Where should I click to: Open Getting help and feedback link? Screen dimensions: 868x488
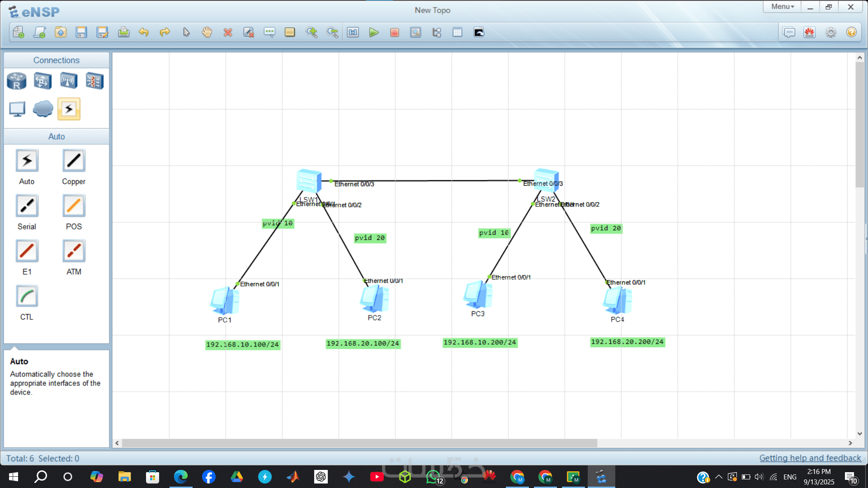point(810,458)
